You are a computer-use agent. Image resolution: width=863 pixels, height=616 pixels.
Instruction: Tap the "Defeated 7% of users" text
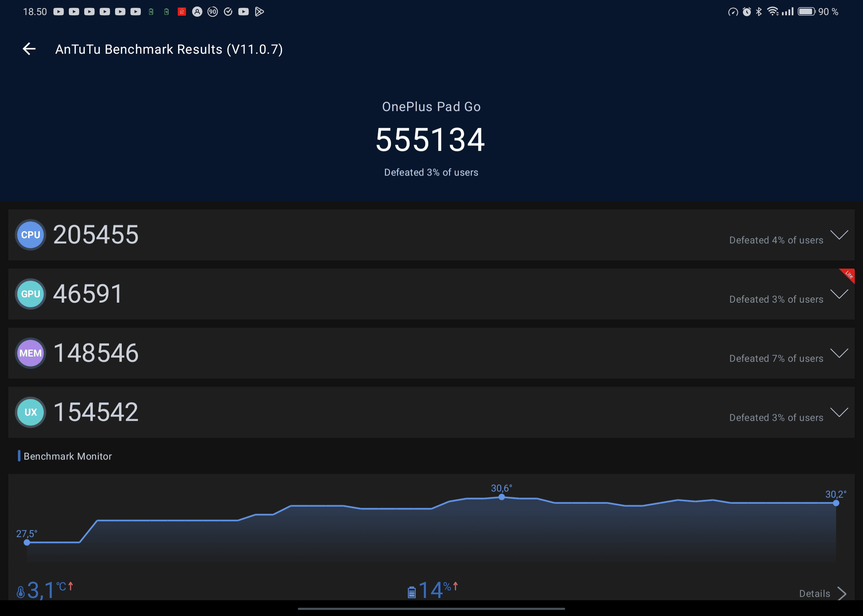click(776, 358)
